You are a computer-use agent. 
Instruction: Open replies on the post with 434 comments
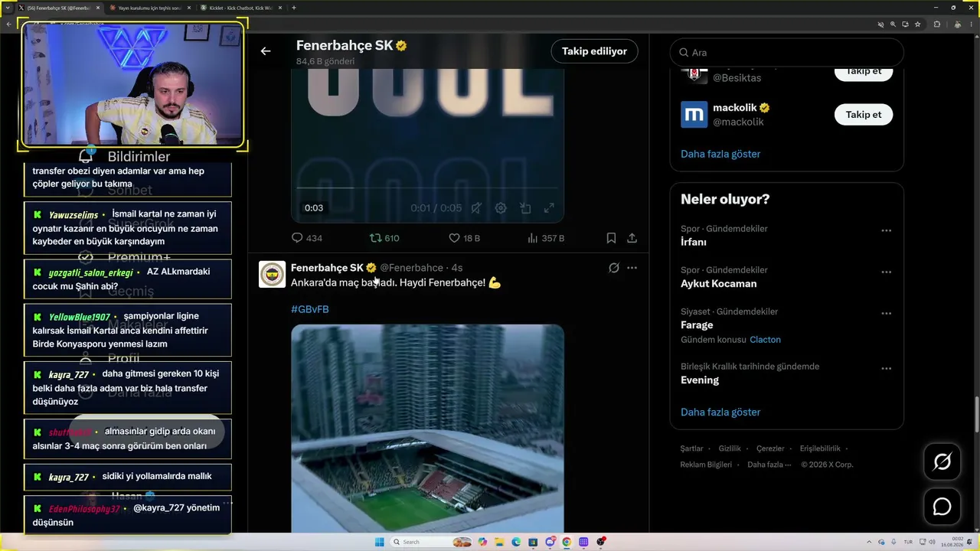307,238
